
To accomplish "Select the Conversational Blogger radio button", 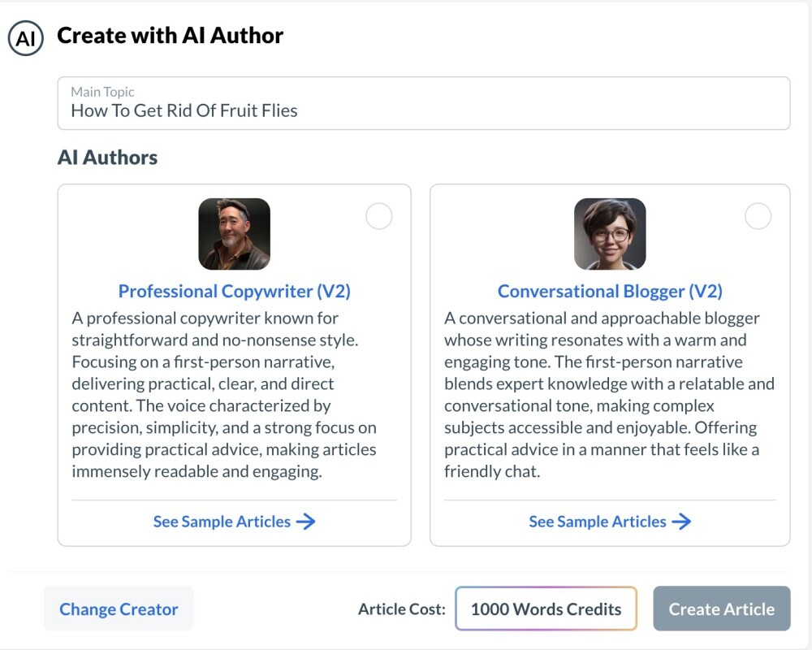I will click(x=758, y=216).
